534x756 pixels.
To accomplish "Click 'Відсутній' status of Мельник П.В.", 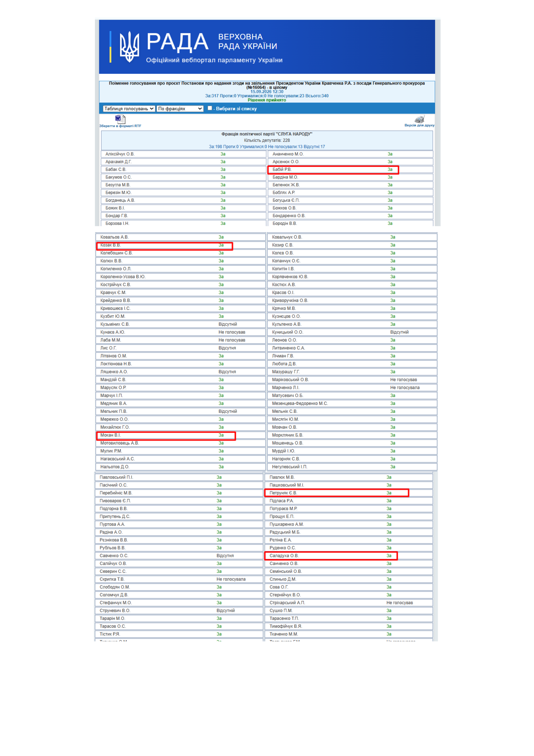I will tap(228, 412).
